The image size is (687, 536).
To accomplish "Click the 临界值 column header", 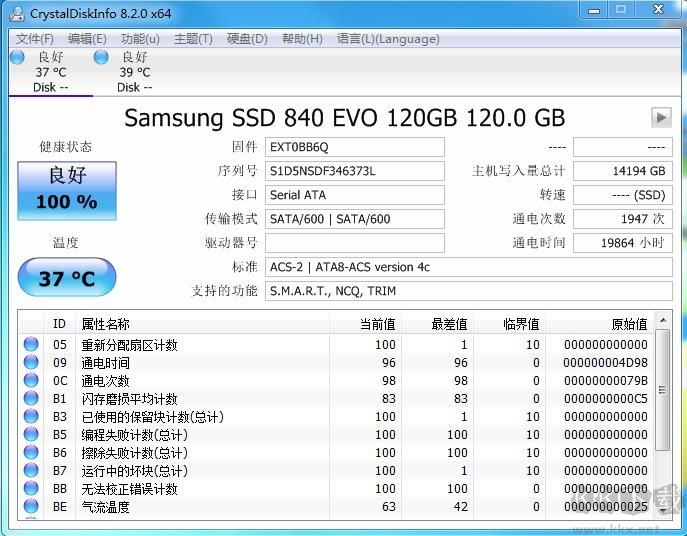I will tap(509, 324).
